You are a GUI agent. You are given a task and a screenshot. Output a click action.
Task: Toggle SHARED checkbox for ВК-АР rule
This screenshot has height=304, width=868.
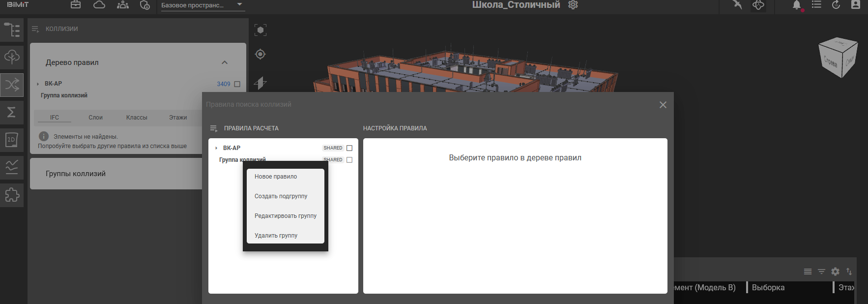(349, 148)
